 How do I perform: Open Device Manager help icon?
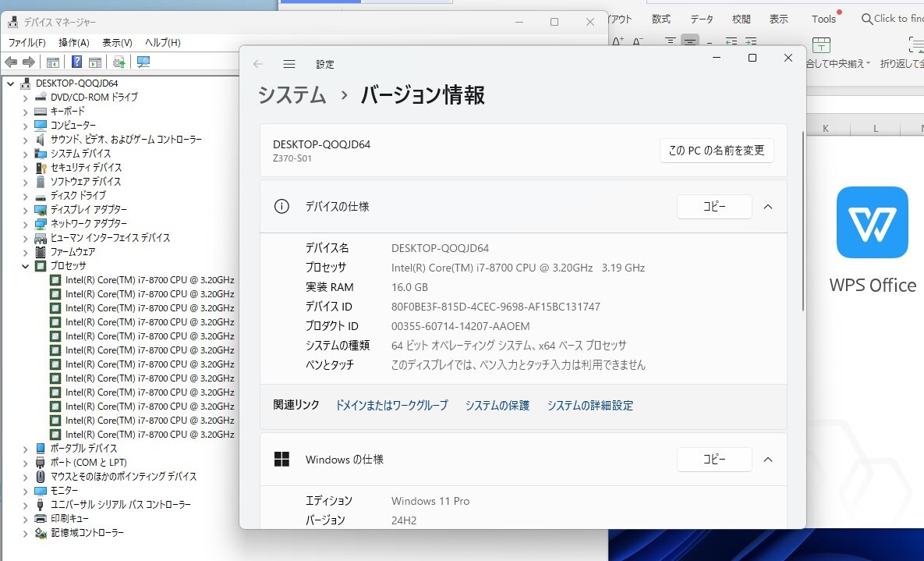76,62
